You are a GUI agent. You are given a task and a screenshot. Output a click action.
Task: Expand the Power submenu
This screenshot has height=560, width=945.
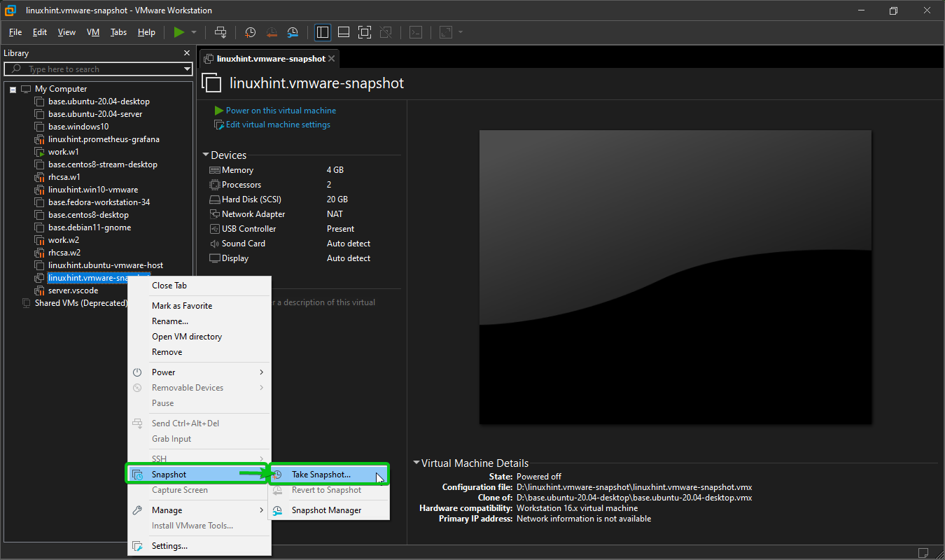coord(199,372)
